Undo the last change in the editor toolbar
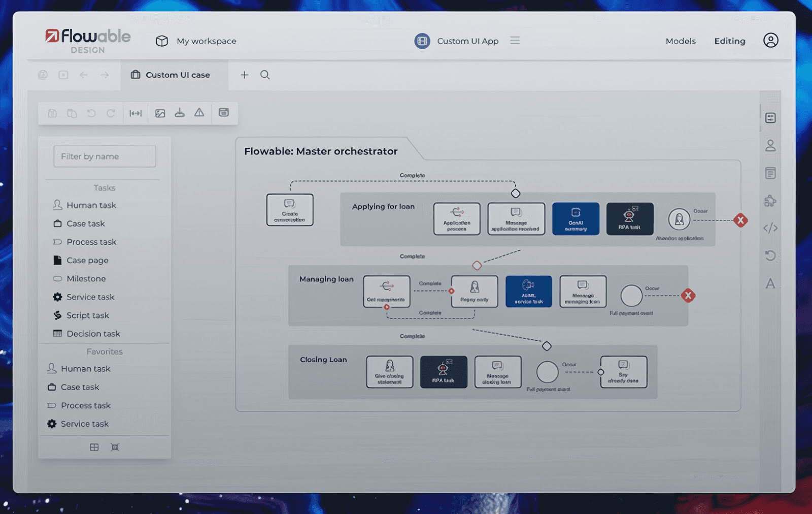This screenshot has width=812, height=514. [91, 113]
